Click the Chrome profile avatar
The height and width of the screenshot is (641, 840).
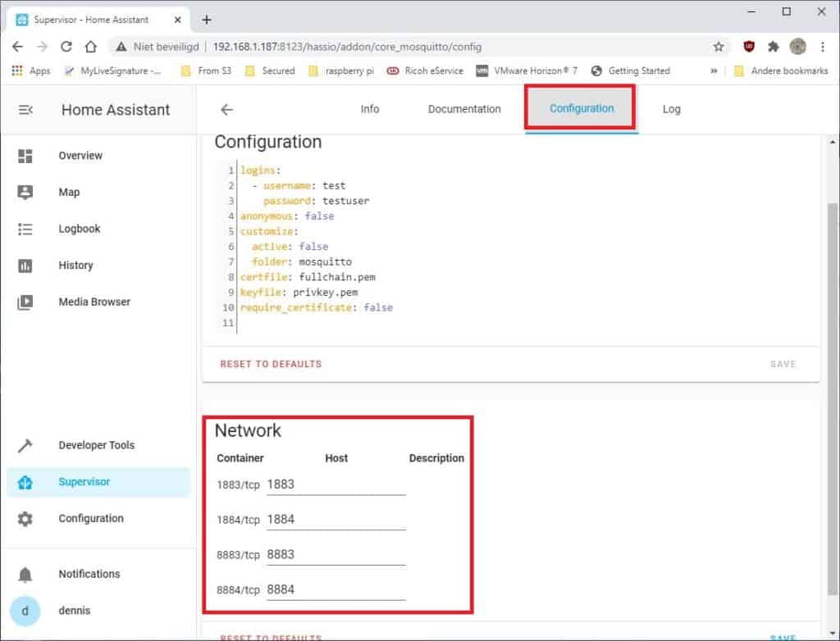[797, 47]
